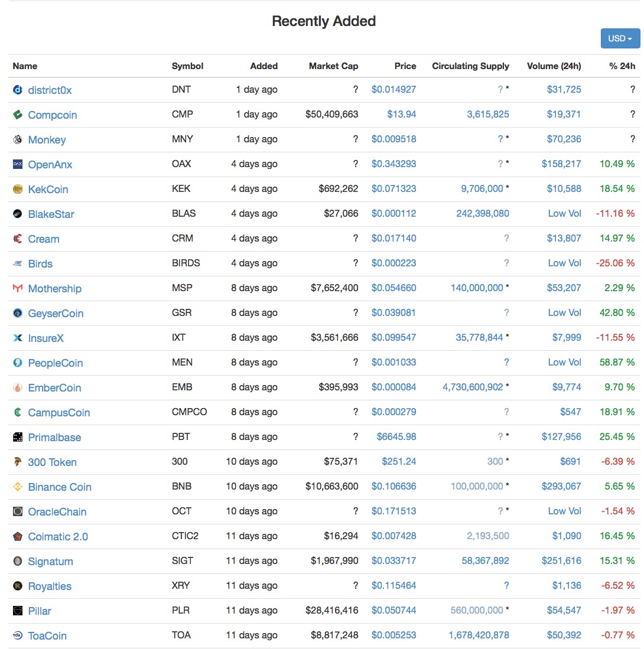This screenshot has height=649, width=644.
Task: Click InsureX market cap $3,561,666
Action: tap(334, 338)
